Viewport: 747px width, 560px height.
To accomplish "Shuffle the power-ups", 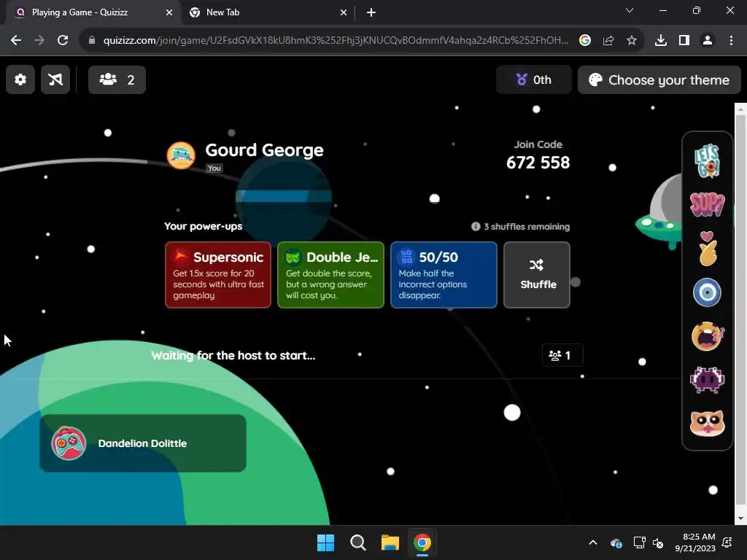I will click(x=537, y=275).
